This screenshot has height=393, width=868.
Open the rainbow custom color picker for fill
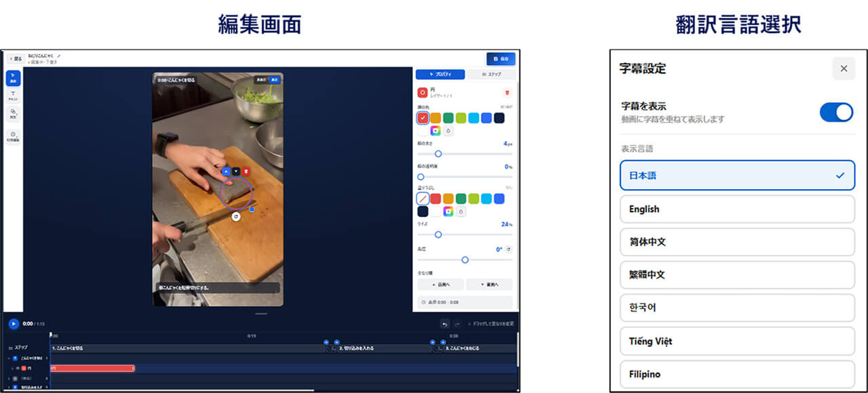(448, 211)
